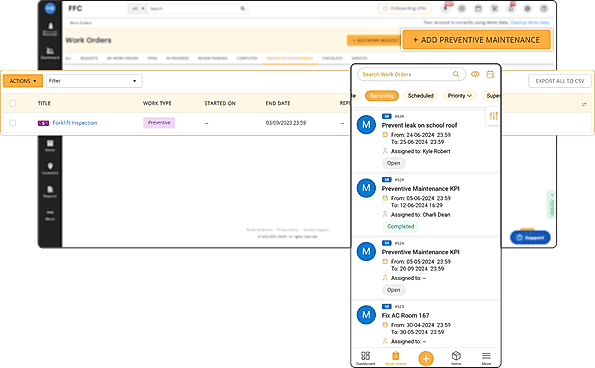Screen dimensions: 595x368
Task: Open Items cube icon in bottom navigation
Action: coord(456,358)
